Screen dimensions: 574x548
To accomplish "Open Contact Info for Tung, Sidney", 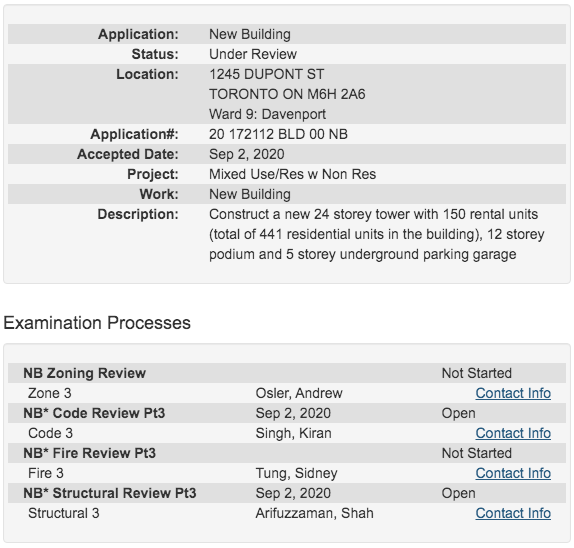I will (513, 473).
